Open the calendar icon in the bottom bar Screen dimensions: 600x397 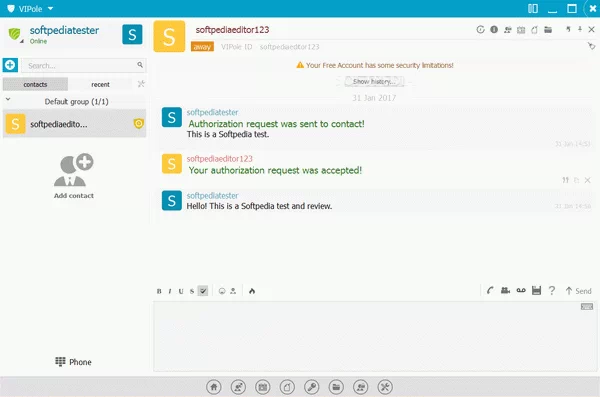pos(262,387)
